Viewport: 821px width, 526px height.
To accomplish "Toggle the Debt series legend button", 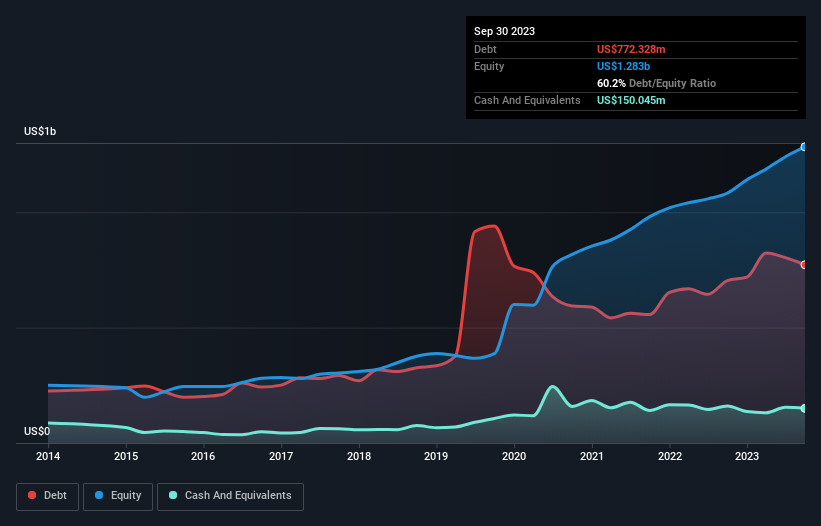I will [48, 496].
